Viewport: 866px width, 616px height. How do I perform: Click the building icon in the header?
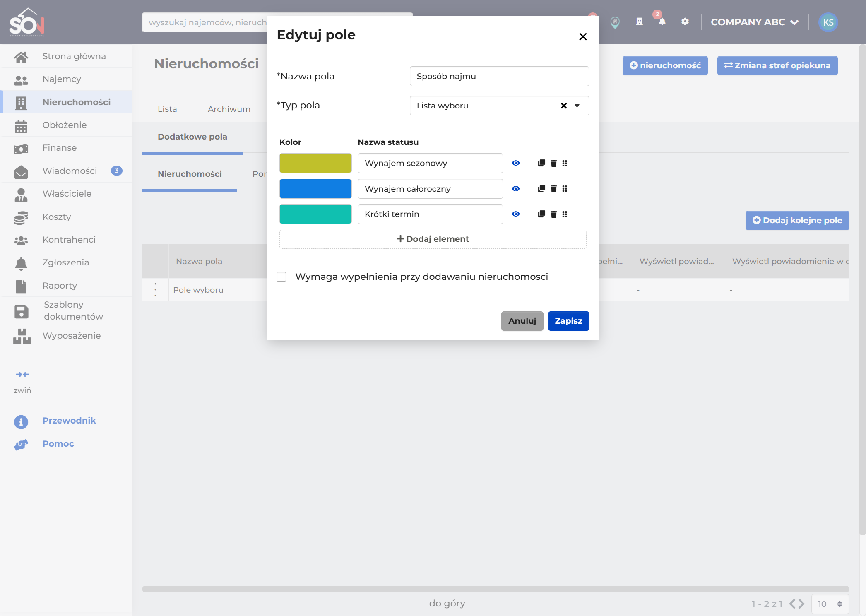640,22
